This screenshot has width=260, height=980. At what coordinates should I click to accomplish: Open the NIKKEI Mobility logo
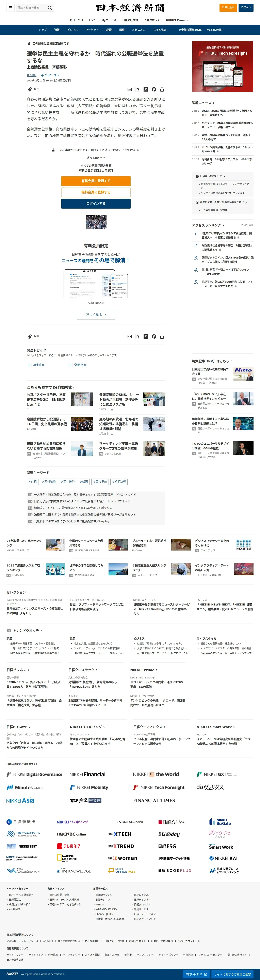coord(89,788)
